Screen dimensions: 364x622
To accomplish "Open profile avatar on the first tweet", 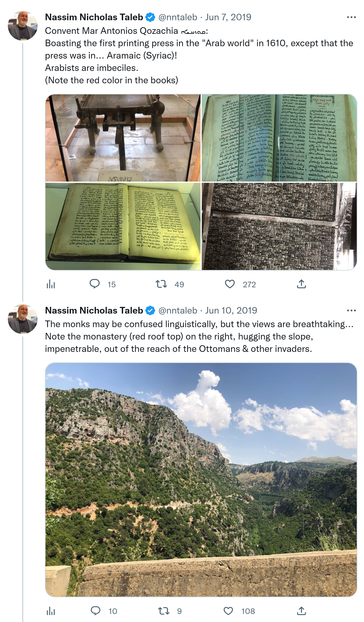I will [x=23, y=26].
